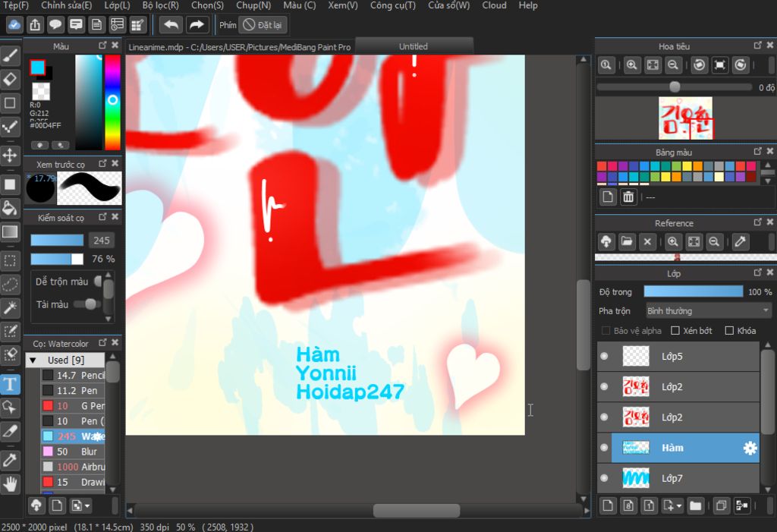Select the Lasso tool
The height and width of the screenshot is (532, 777).
[10, 284]
